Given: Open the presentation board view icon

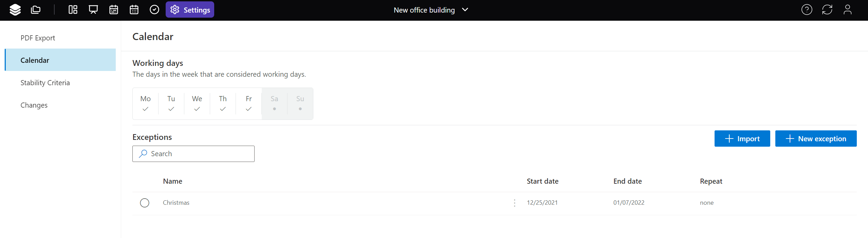Looking at the screenshot, I should pos(93,10).
